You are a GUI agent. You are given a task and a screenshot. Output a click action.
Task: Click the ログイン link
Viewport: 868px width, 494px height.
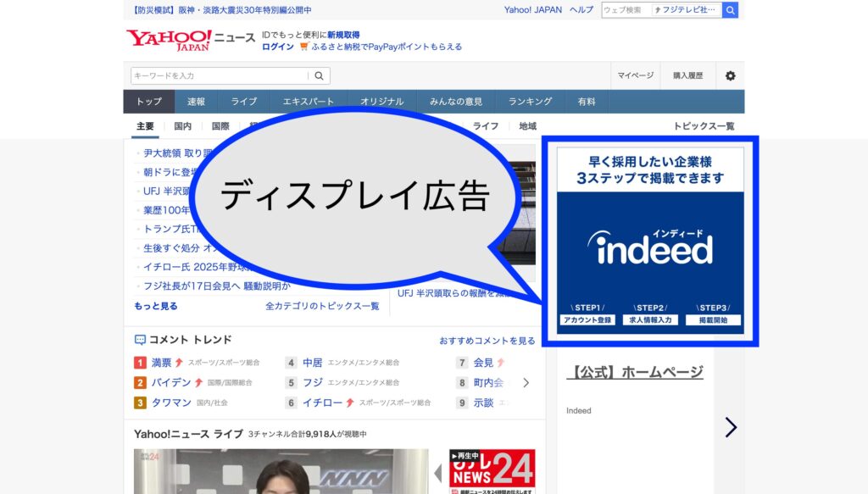coord(278,47)
